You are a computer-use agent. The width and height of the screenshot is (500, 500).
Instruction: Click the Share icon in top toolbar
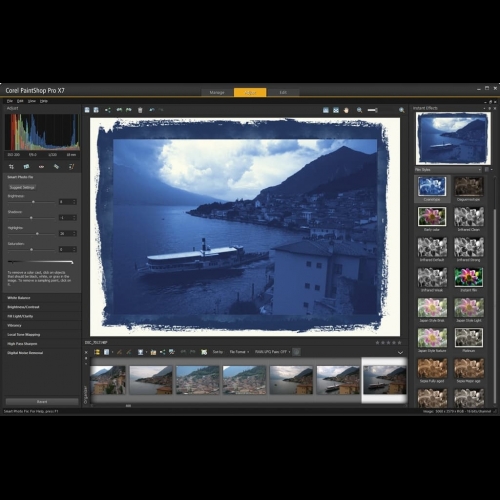pyautogui.click(x=108, y=110)
